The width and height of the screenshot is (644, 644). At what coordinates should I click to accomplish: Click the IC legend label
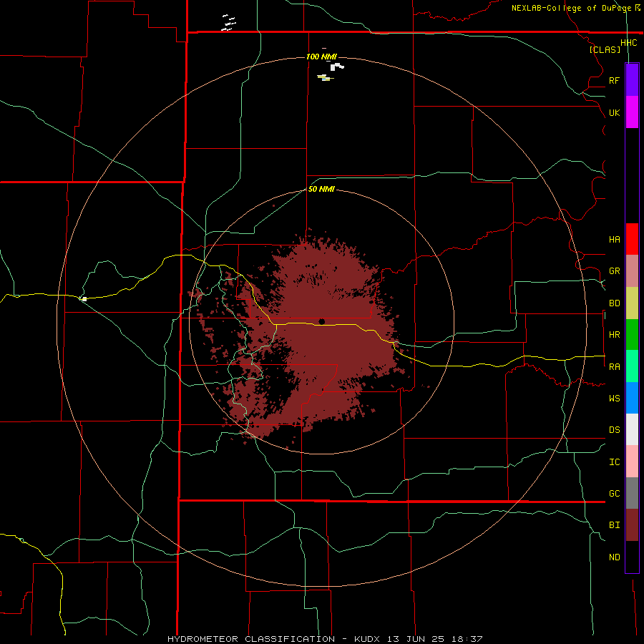[x=614, y=462]
